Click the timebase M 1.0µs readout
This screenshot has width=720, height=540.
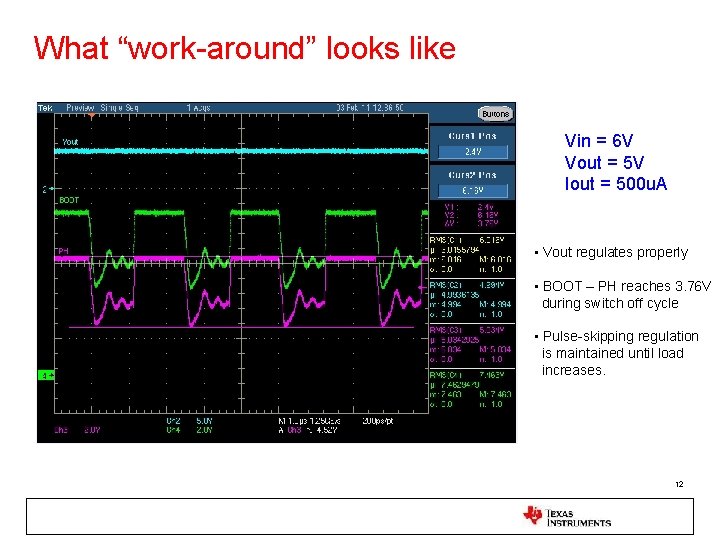pos(309,421)
